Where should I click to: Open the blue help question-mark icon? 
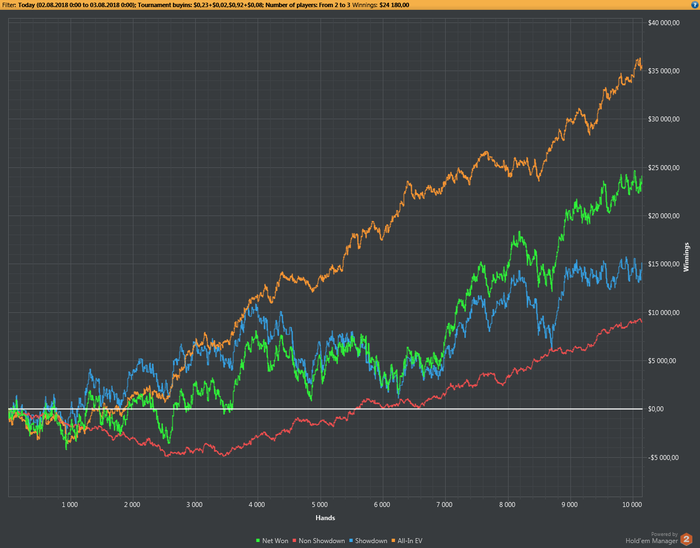(x=695, y=5)
